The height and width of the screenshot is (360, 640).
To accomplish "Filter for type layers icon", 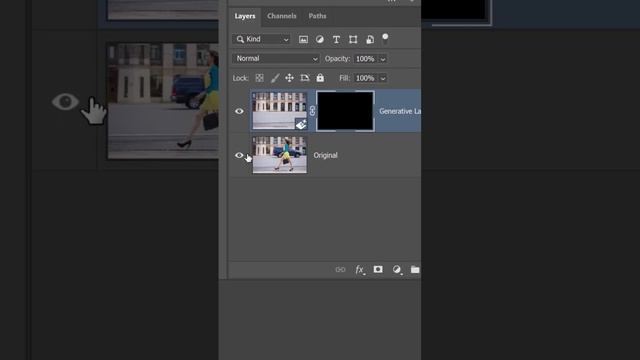I will [x=336, y=40].
